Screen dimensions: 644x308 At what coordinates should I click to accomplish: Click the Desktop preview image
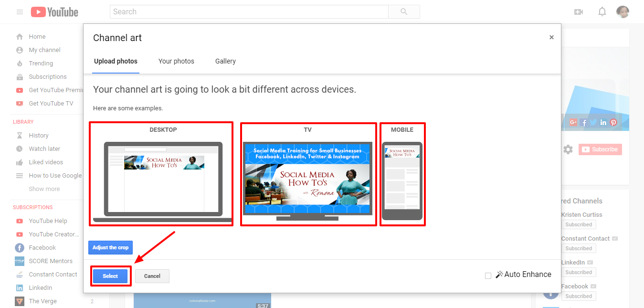click(x=163, y=181)
